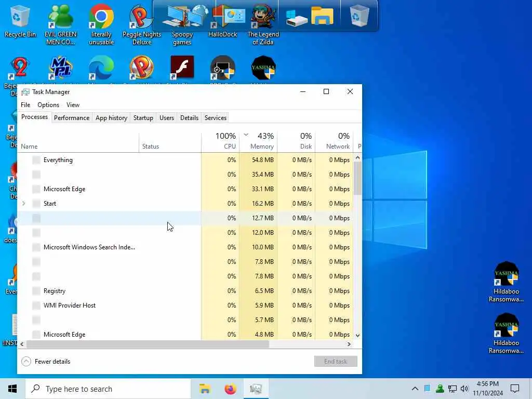
Task: Switch to the Services tab
Action: point(216,118)
